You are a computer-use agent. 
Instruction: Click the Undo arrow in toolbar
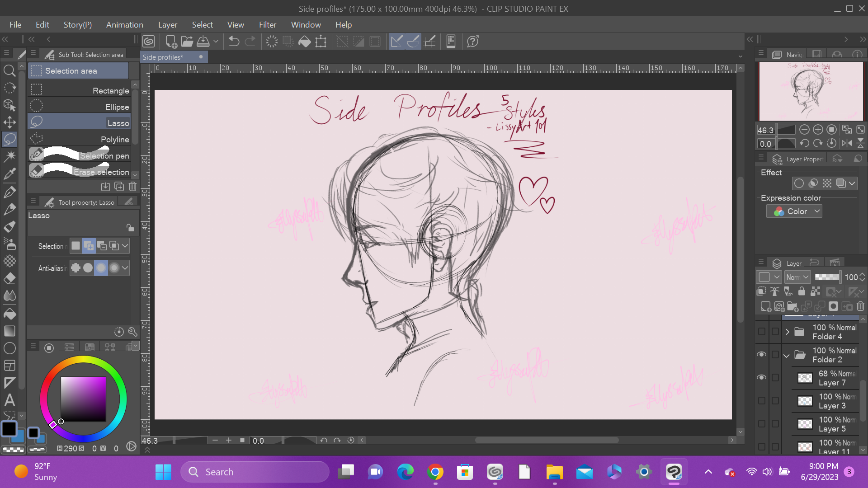pyautogui.click(x=234, y=42)
